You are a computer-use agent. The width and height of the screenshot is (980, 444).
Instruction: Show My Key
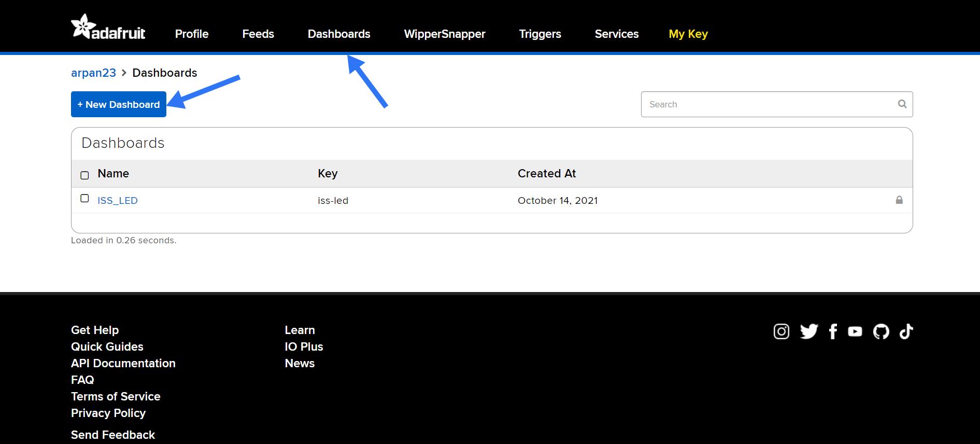[688, 34]
